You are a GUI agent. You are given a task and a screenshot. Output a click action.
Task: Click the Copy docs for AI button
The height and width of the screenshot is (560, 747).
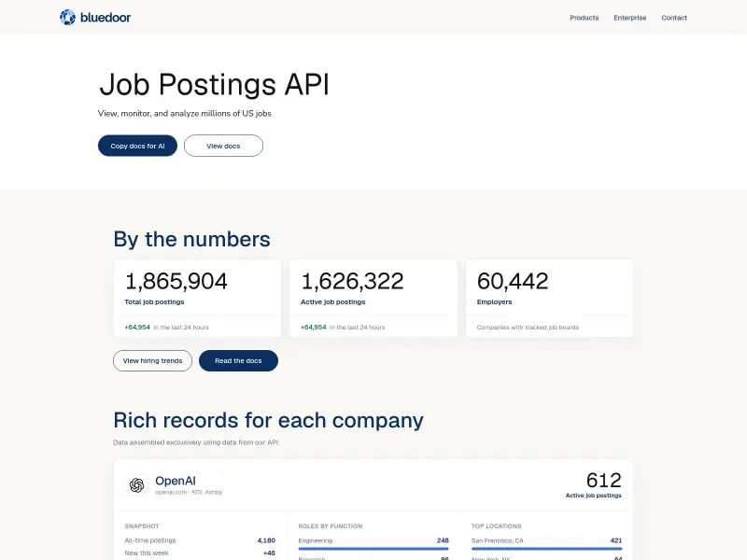137,146
